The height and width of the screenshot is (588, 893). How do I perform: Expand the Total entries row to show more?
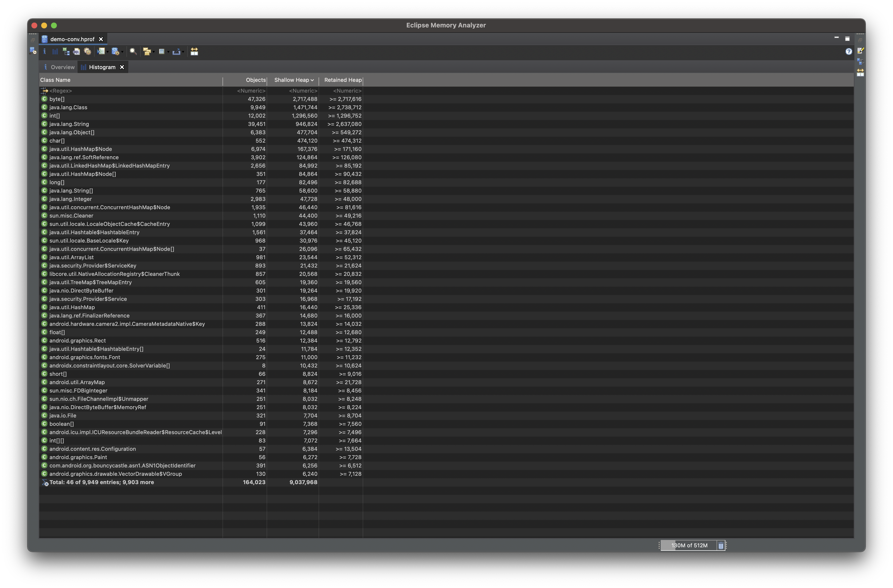tap(101, 482)
